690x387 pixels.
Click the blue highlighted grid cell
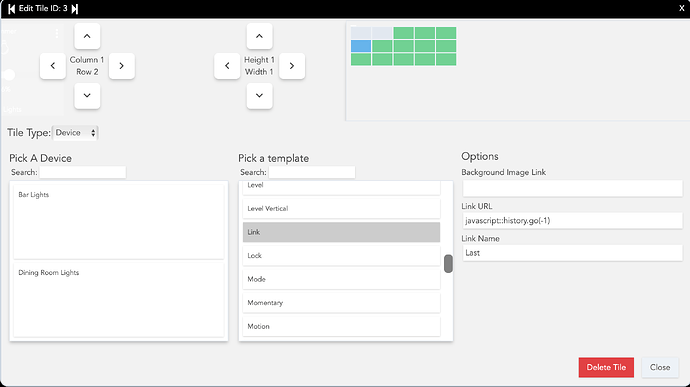coord(361,46)
